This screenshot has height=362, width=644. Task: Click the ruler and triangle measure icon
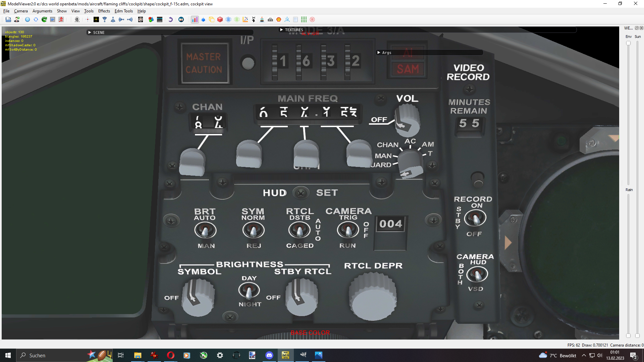click(x=245, y=19)
